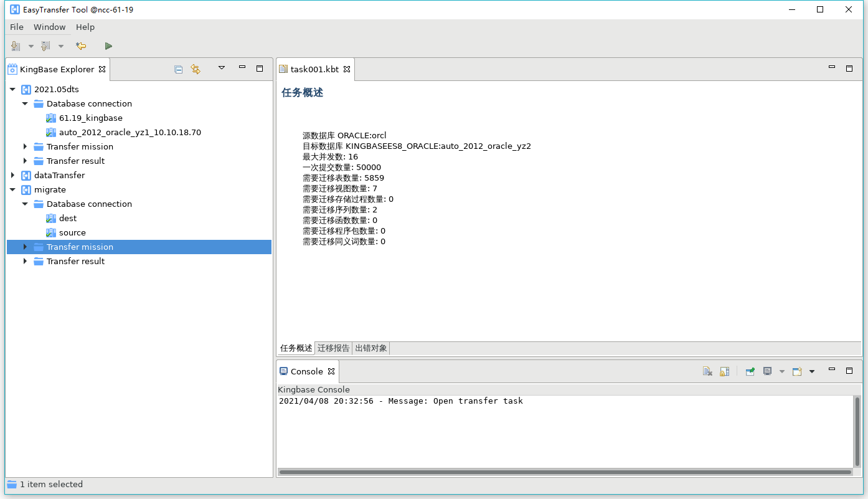The width and height of the screenshot is (868, 499).
Task: Open the Window menu
Action: [50, 27]
